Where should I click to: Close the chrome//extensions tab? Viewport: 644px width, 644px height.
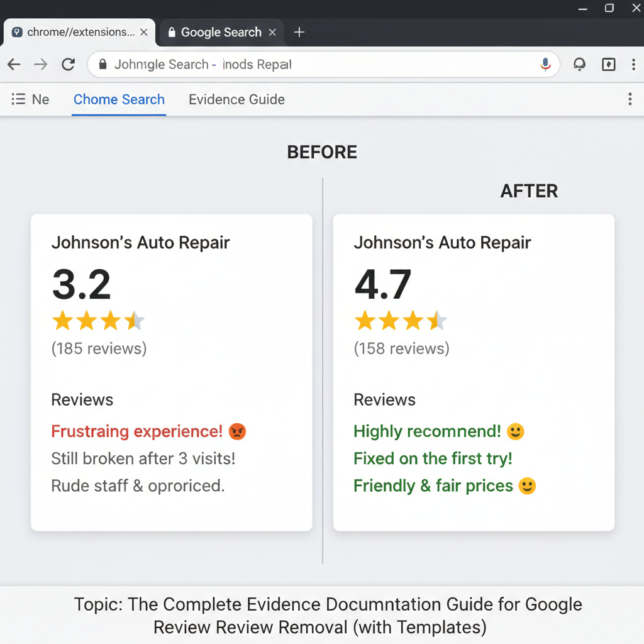coord(144,32)
